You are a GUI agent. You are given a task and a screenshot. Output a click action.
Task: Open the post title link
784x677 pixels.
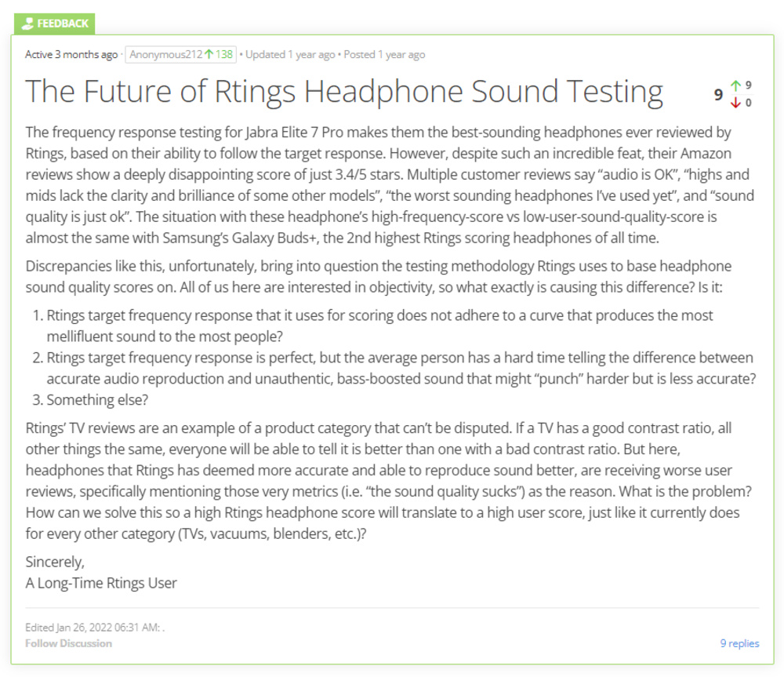(x=344, y=92)
